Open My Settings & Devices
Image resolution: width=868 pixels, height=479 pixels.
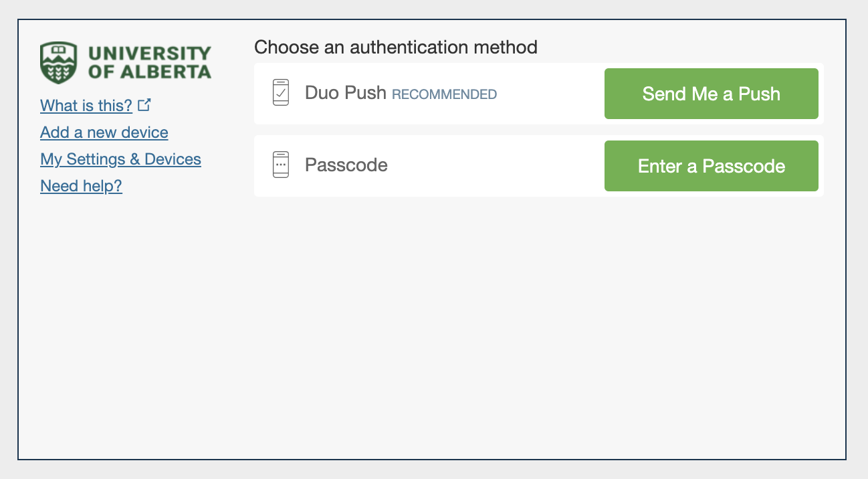point(120,159)
